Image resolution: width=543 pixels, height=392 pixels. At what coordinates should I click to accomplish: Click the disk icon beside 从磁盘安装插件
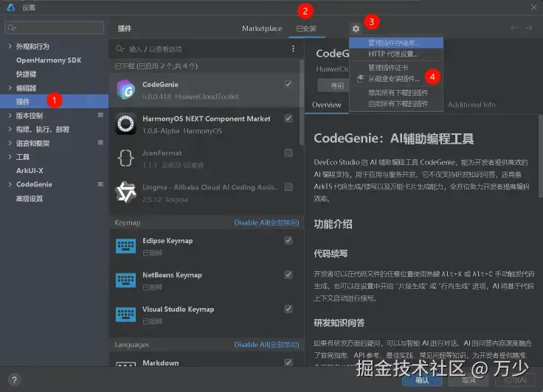(x=361, y=79)
